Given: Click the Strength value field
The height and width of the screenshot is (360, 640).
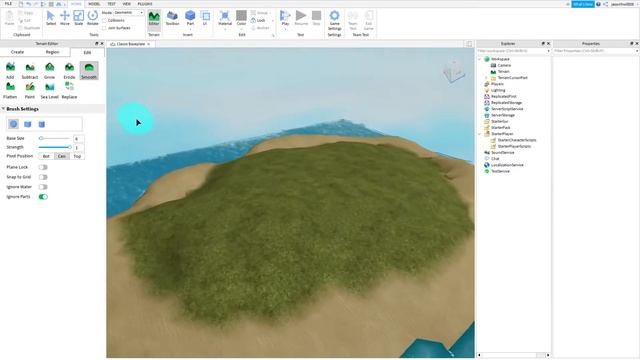Looking at the screenshot, I should [x=78, y=148].
